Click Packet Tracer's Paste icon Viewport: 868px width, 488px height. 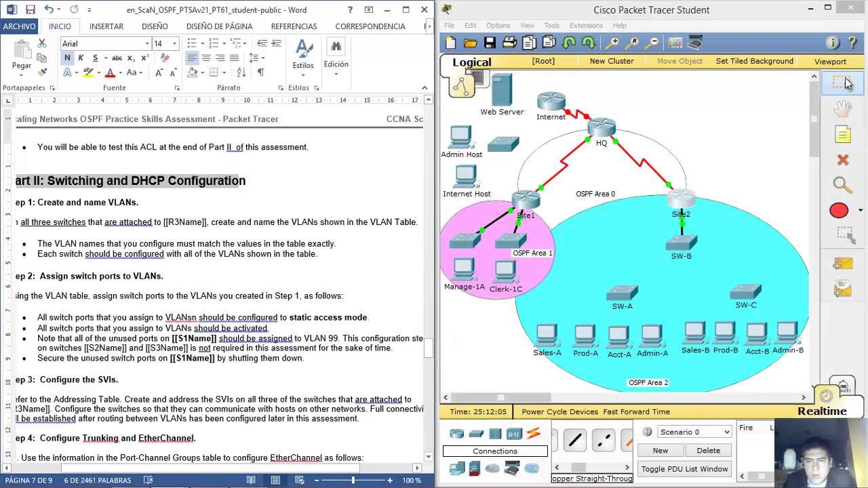click(x=549, y=43)
